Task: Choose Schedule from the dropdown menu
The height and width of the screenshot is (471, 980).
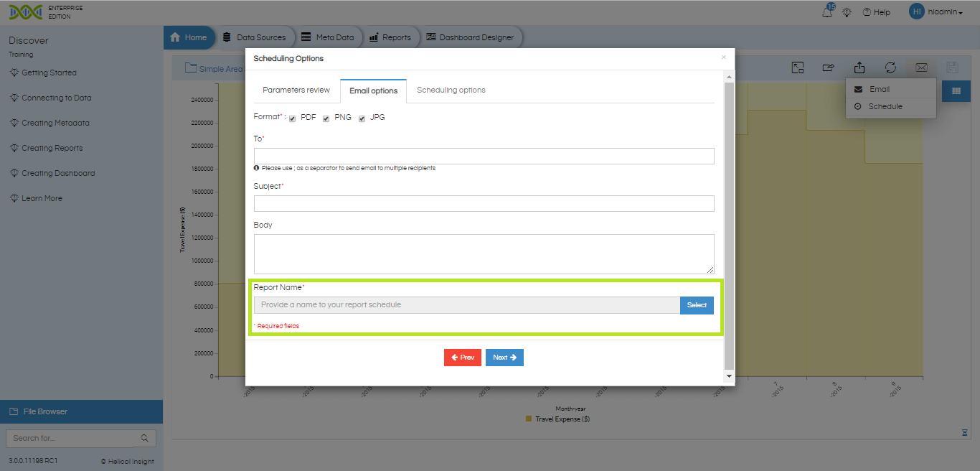Action: click(891, 106)
